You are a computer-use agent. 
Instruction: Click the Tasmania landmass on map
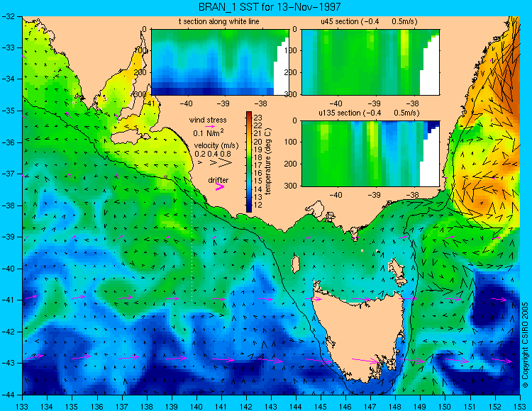click(356, 335)
